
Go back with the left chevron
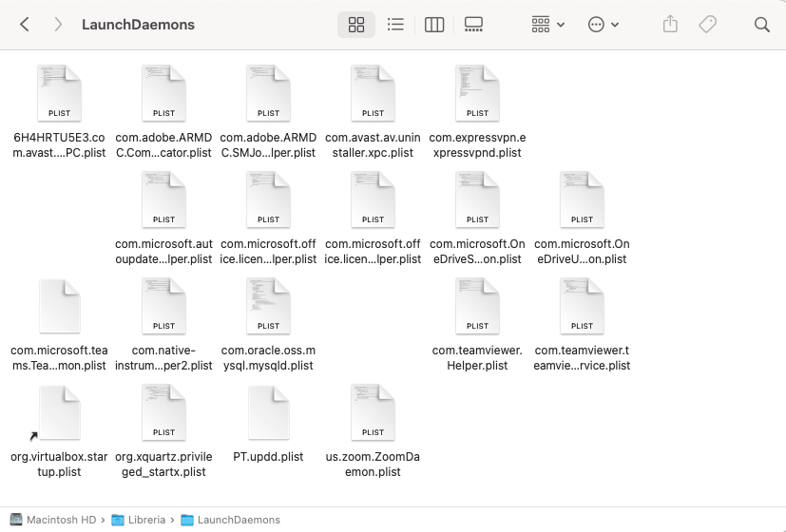(x=24, y=24)
